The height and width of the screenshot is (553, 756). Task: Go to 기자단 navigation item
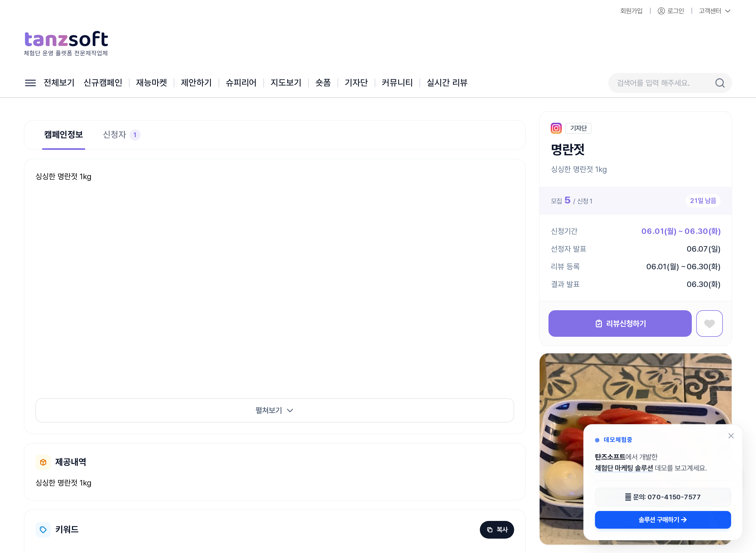(356, 83)
